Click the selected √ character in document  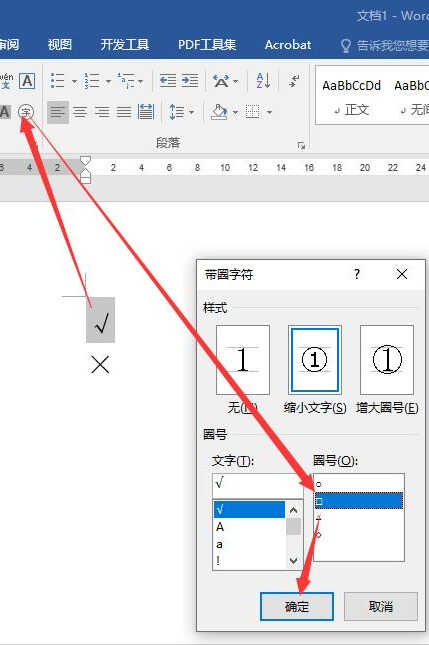pos(100,320)
